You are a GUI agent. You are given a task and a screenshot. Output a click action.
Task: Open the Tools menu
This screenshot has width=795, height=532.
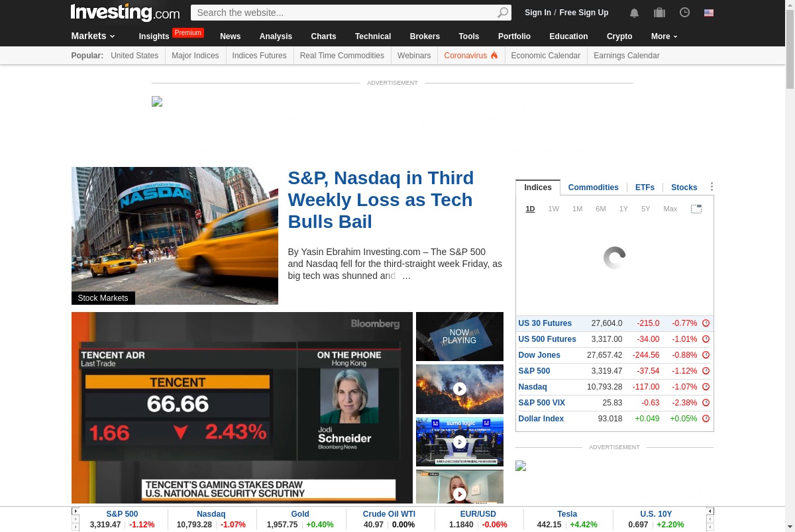[x=469, y=36]
